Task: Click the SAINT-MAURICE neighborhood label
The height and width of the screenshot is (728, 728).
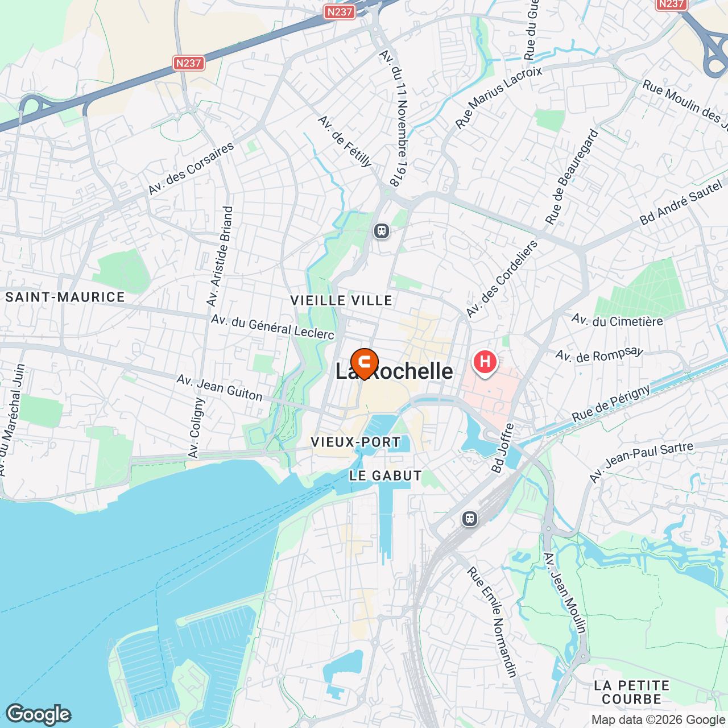Action: (x=65, y=297)
